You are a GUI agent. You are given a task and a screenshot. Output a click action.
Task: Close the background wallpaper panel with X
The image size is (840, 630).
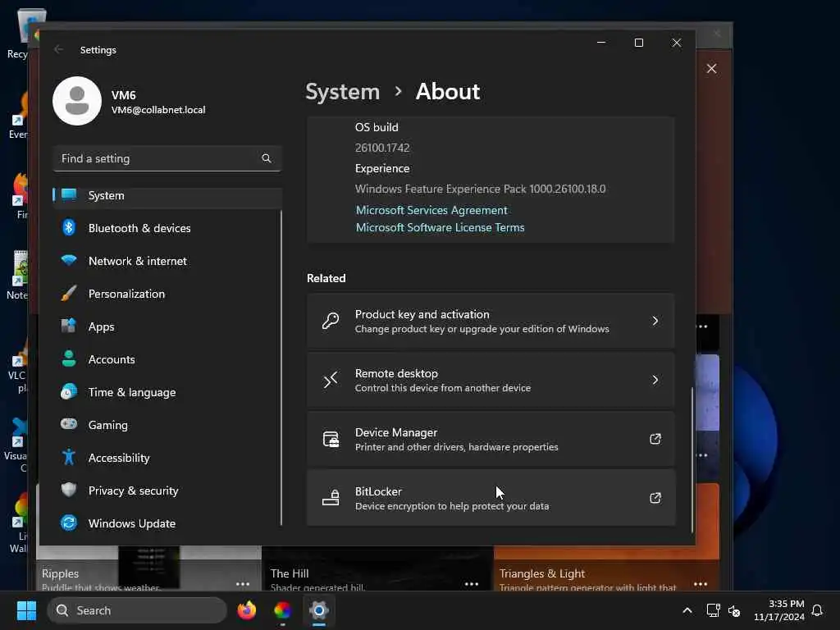click(711, 69)
